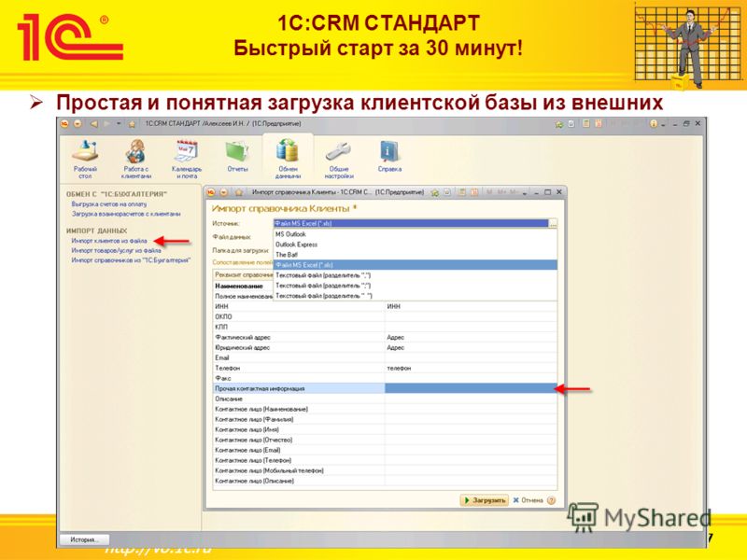Image resolution: width=747 pixels, height=560 pixels.
Task: Select the Юридический адрес attribute
Action: point(299,347)
